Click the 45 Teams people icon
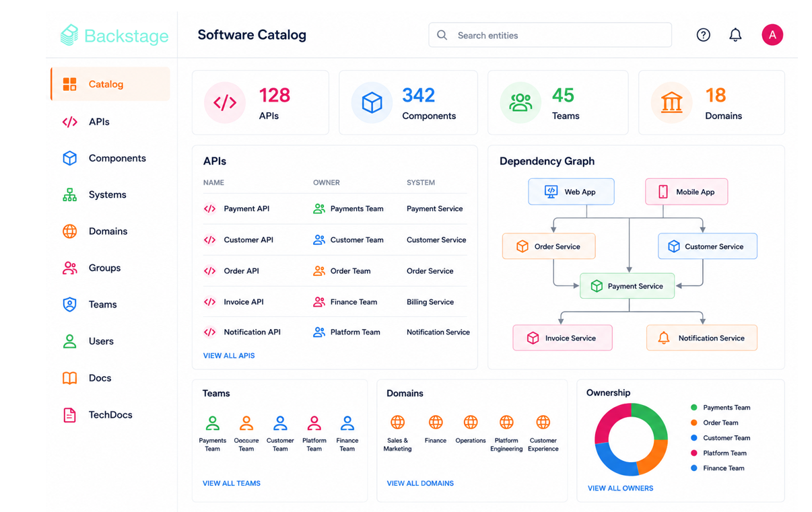The width and height of the screenshot is (812, 512). pyautogui.click(x=520, y=103)
